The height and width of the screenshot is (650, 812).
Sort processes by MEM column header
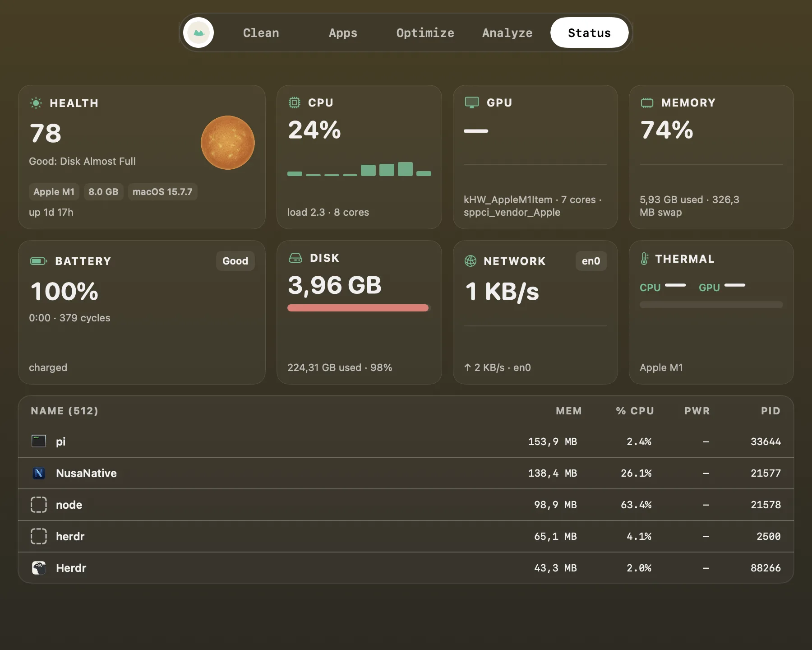(568, 411)
